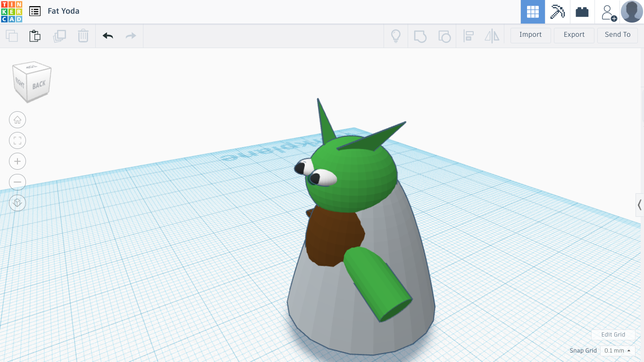Open the Snap Grid 0.1 mm dropdown

click(618, 351)
